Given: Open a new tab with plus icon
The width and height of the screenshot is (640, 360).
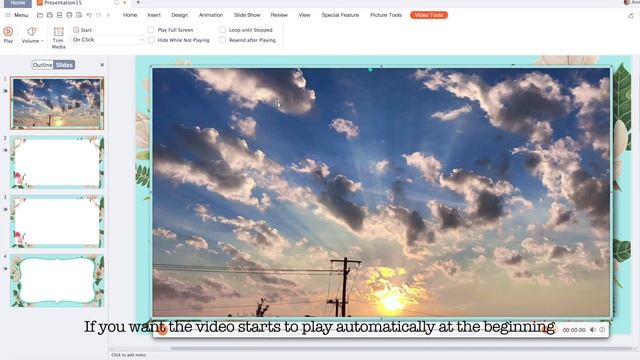Looking at the screenshot, I should (138, 3).
